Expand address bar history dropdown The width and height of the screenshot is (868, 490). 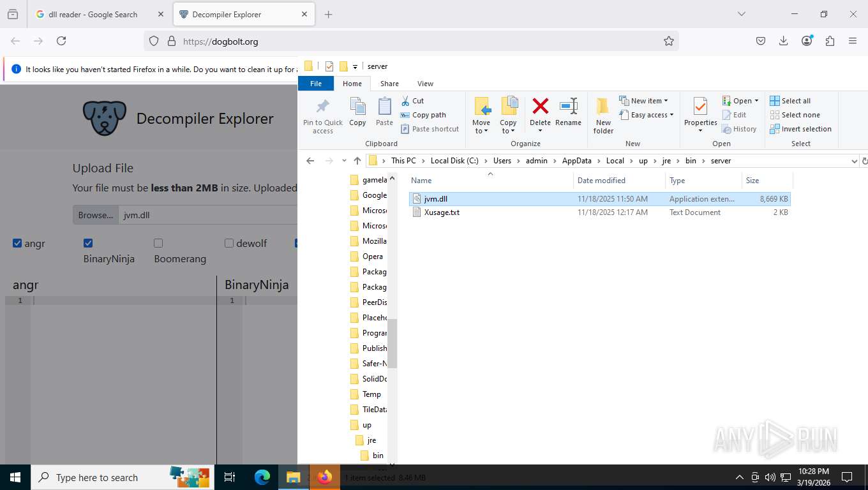[854, 161]
